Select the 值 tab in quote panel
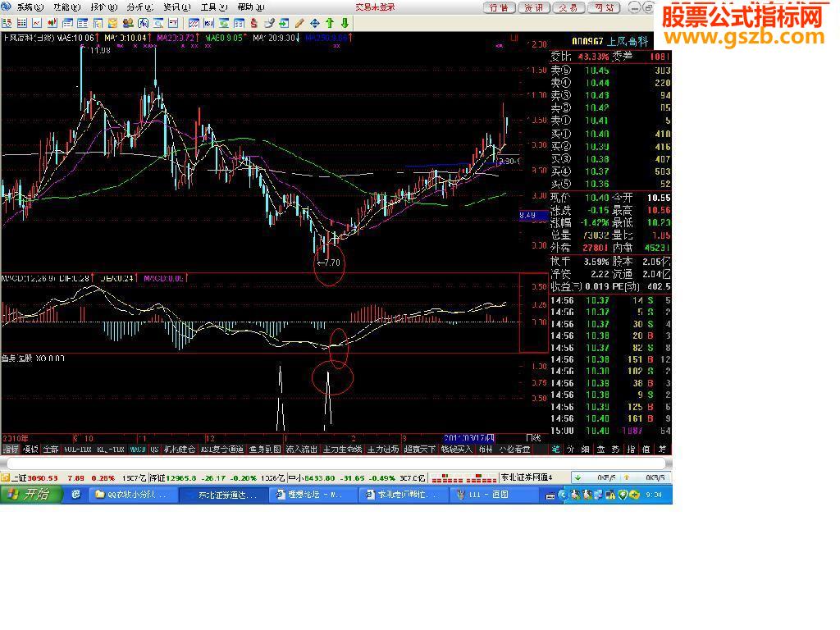 click(x=646, y=450)
